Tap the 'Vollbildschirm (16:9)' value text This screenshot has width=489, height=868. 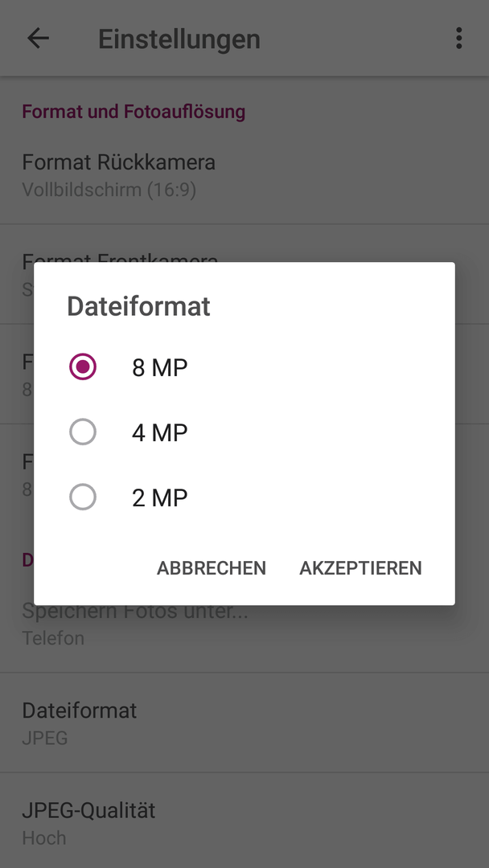coord(109,190)
